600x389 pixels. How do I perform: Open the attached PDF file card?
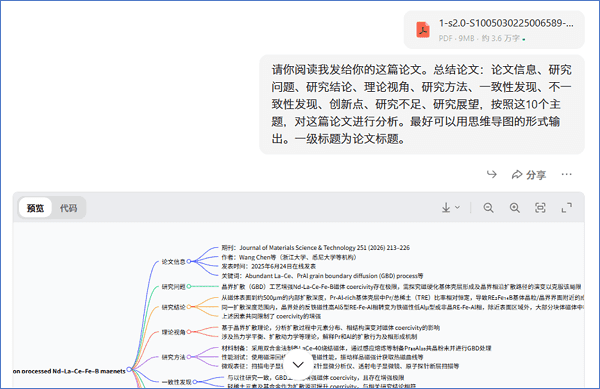point(494,30)
